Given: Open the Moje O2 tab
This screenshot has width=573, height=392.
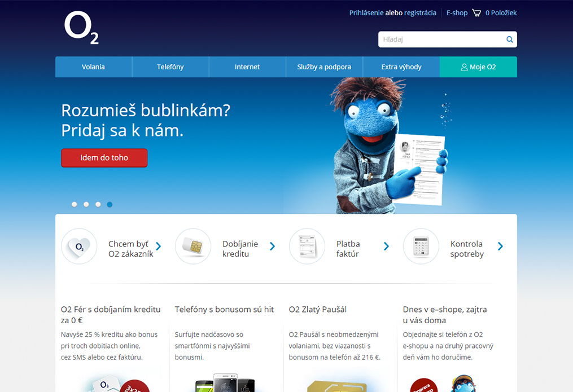Looking at the screenshot, I should [x=478, y=67].
